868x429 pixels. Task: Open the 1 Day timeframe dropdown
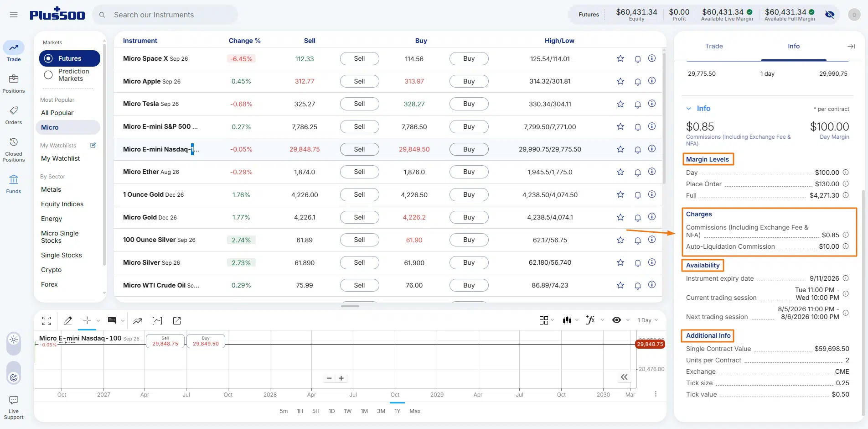(647, 320)
